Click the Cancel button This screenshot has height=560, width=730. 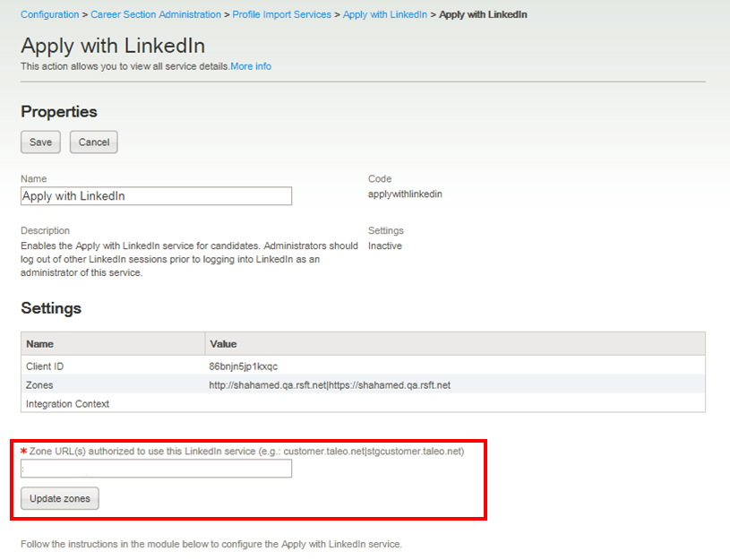[x=93, y=142]
